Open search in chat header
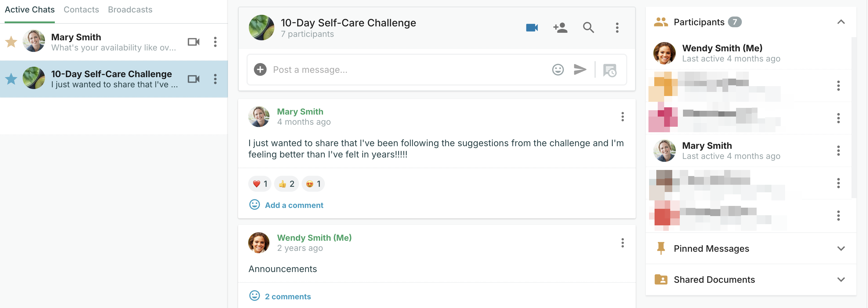Image resolution: width=868 pixels, height=308 pixels. (588, 28)
